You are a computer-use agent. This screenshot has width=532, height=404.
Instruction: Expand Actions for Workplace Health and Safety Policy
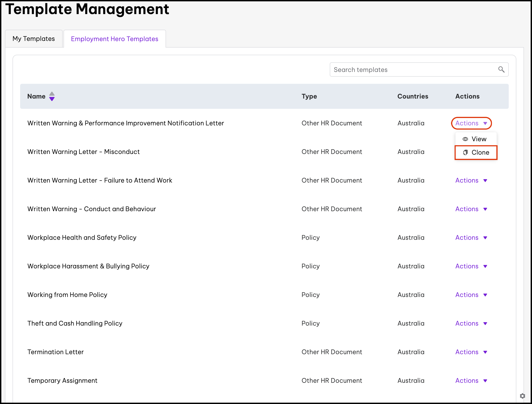tap(471, 238)
